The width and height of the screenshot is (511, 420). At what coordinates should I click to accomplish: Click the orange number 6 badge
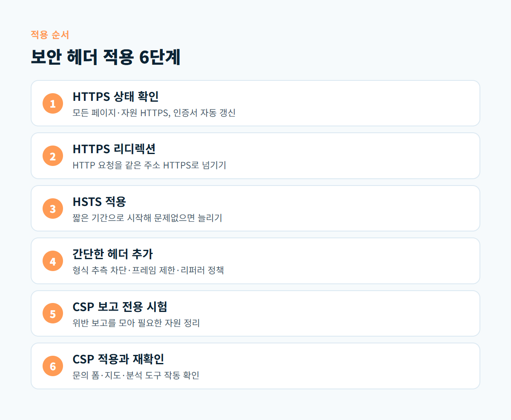[x=53, y=366]
